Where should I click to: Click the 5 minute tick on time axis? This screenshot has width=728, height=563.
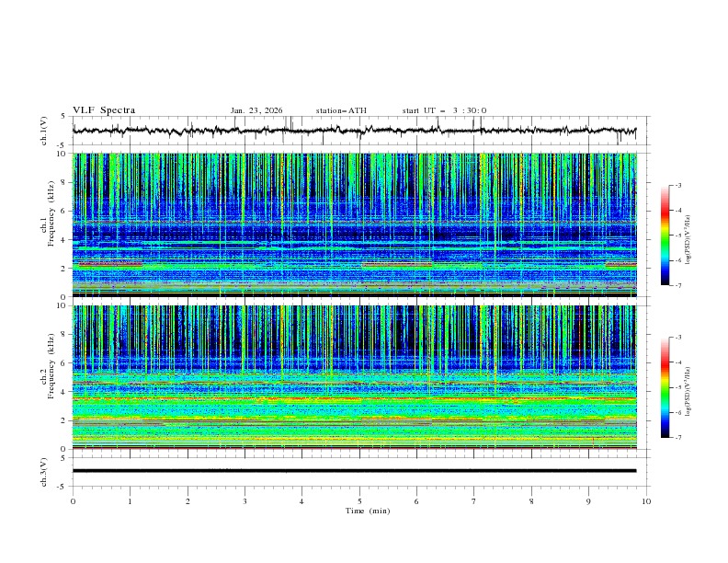point(359,500)
